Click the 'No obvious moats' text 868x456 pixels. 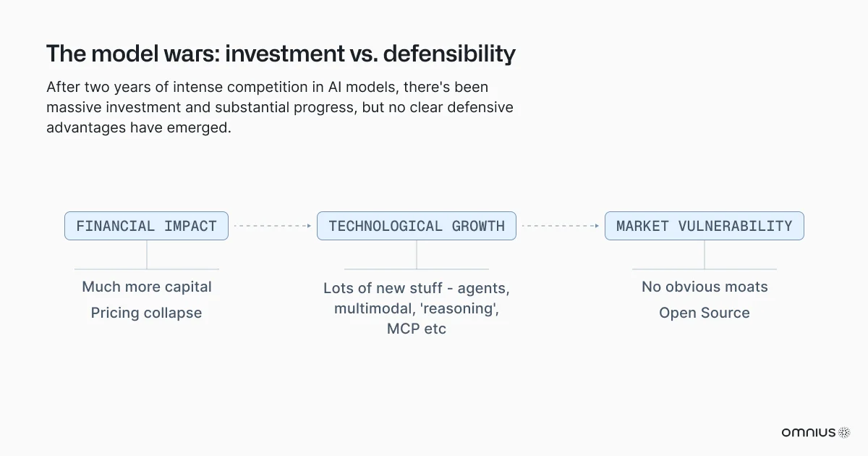pos(705,287)
